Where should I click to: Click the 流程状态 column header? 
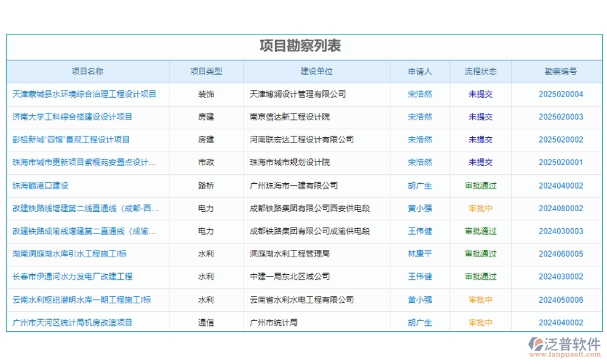(480, 71)
